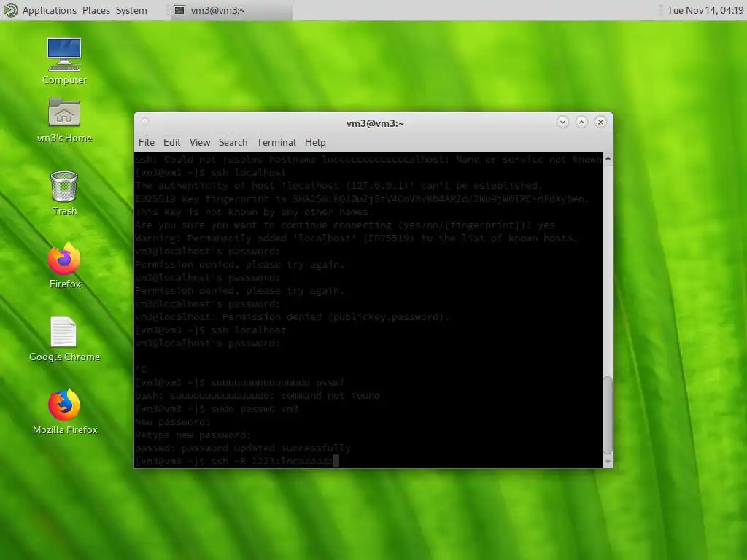Click the MATE logo in the top panel
This screenshot has height=560, width=747.
click(10, 10)
